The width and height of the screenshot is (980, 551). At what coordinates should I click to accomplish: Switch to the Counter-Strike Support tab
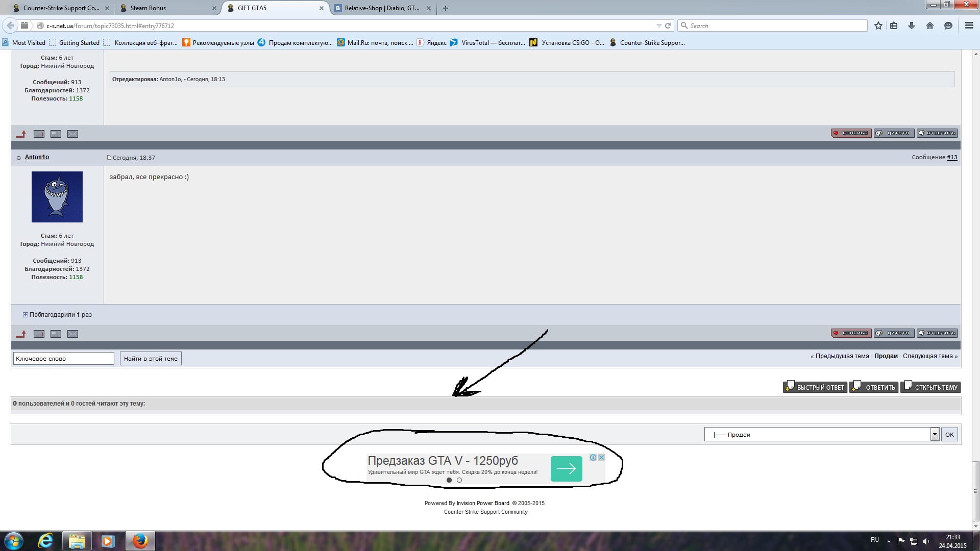(62, 8)
